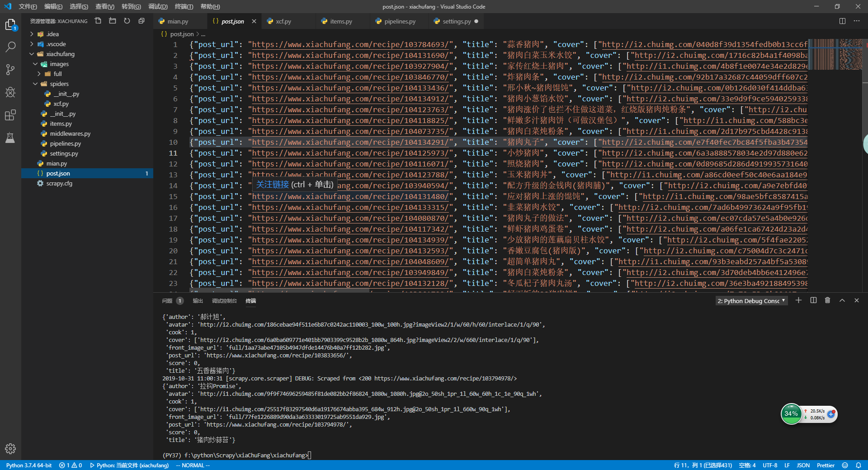Click Prettier in status bar
Viewport: 868px width, 470px height.
tap(826, 465)
